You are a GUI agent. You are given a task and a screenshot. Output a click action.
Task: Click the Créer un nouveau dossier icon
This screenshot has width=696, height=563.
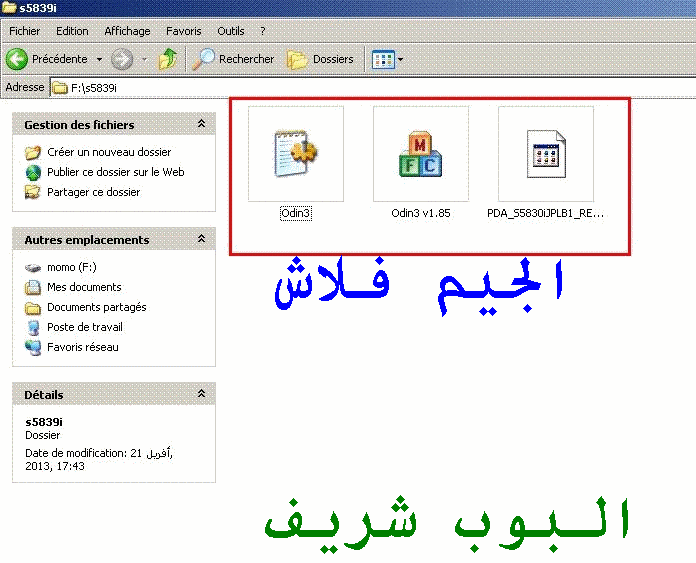click(33, 152)
